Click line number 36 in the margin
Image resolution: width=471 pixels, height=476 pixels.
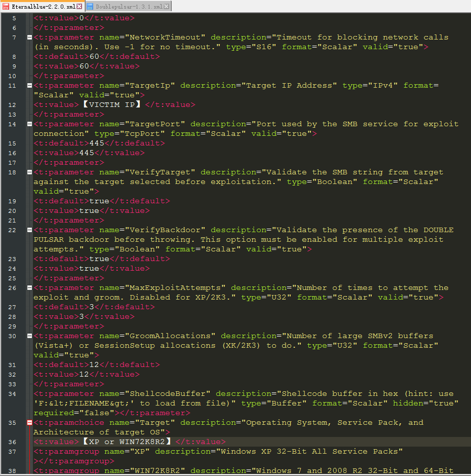[12, 442]
